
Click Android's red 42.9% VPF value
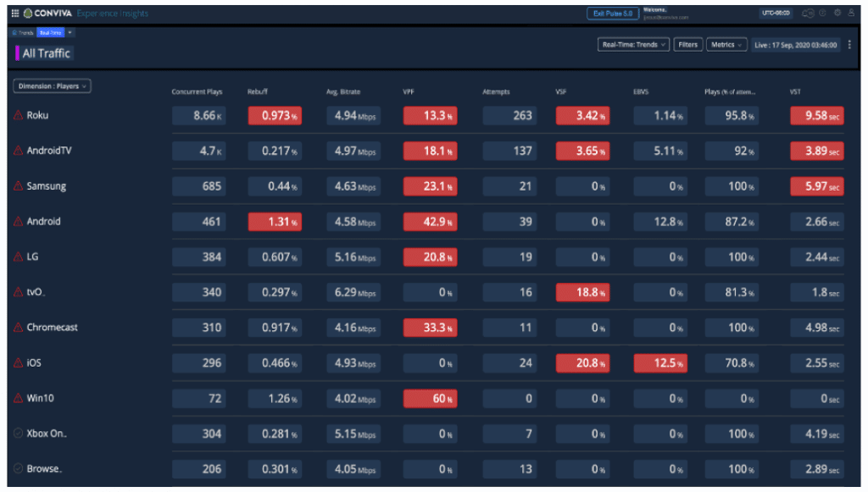click(430, 222)
